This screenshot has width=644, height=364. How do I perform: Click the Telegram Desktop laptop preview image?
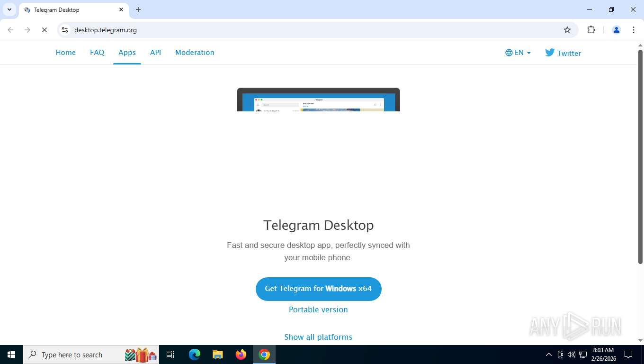318,100
